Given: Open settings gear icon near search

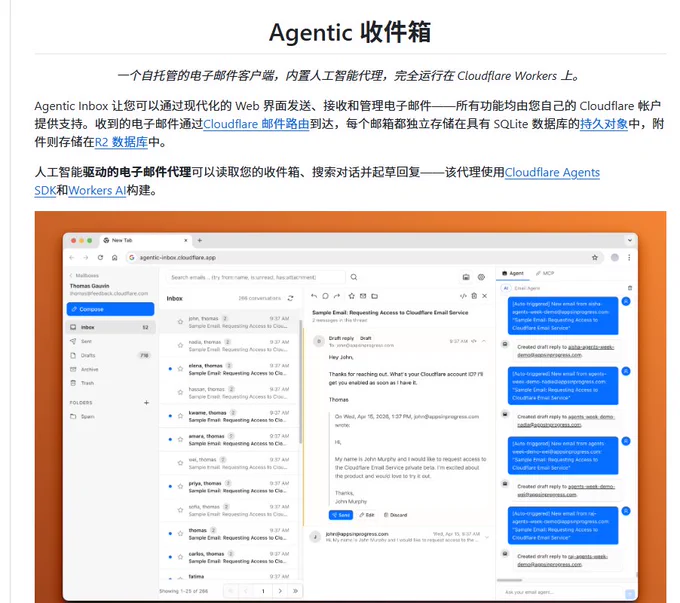Looking at the screenshot, I should tap(481, 277).
